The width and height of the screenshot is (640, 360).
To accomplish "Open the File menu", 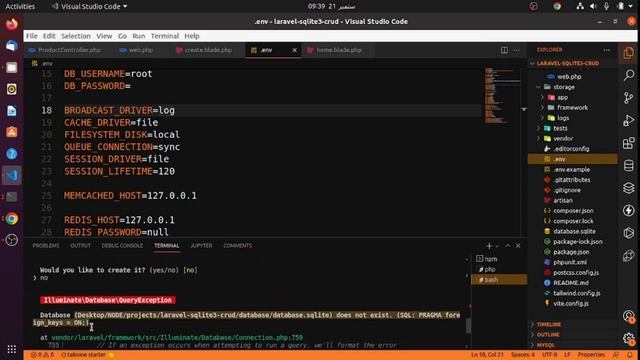I will coord(32,36).
